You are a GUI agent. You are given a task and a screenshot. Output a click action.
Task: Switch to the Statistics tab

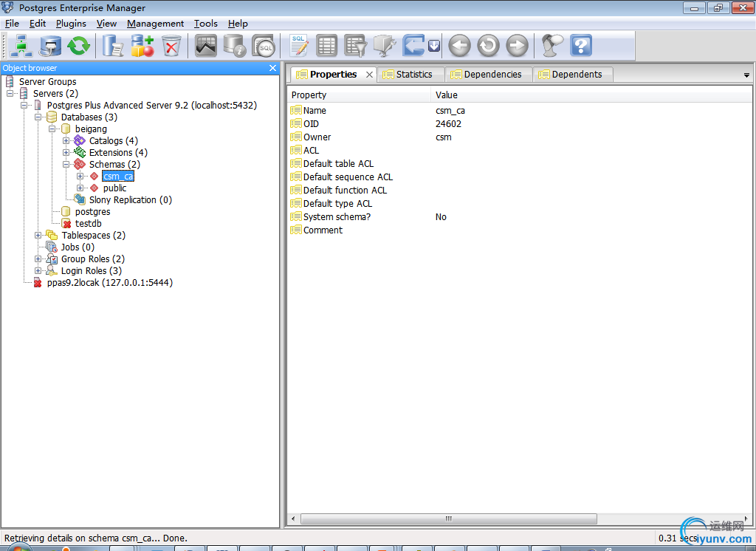click(410, 75)
